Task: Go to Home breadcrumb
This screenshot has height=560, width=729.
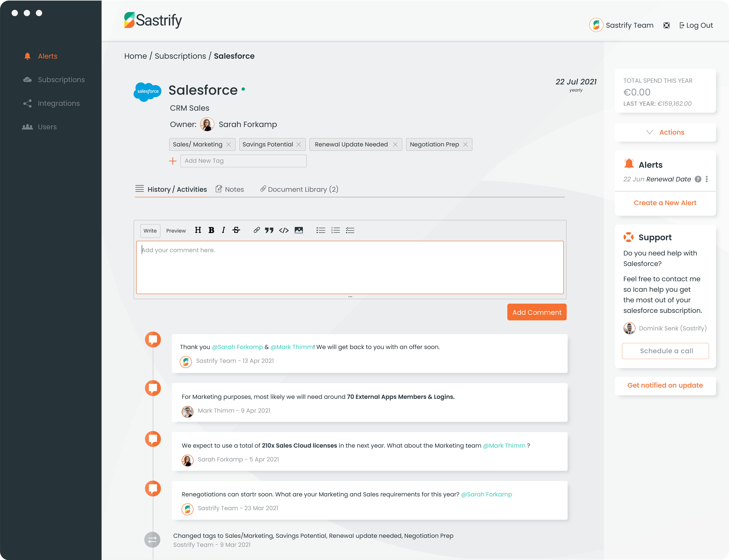Action: click(135, 56)
